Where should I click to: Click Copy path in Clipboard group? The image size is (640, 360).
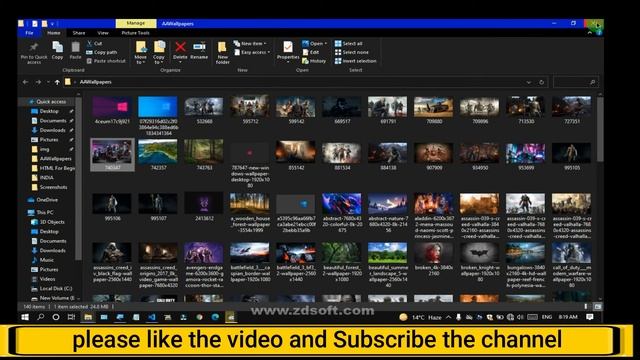[102, 52]
